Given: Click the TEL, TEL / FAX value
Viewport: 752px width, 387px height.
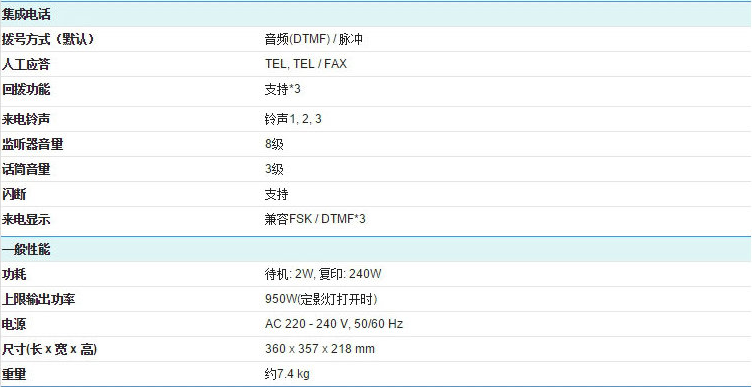Looking at the screenshot, I should click(306, 64).
